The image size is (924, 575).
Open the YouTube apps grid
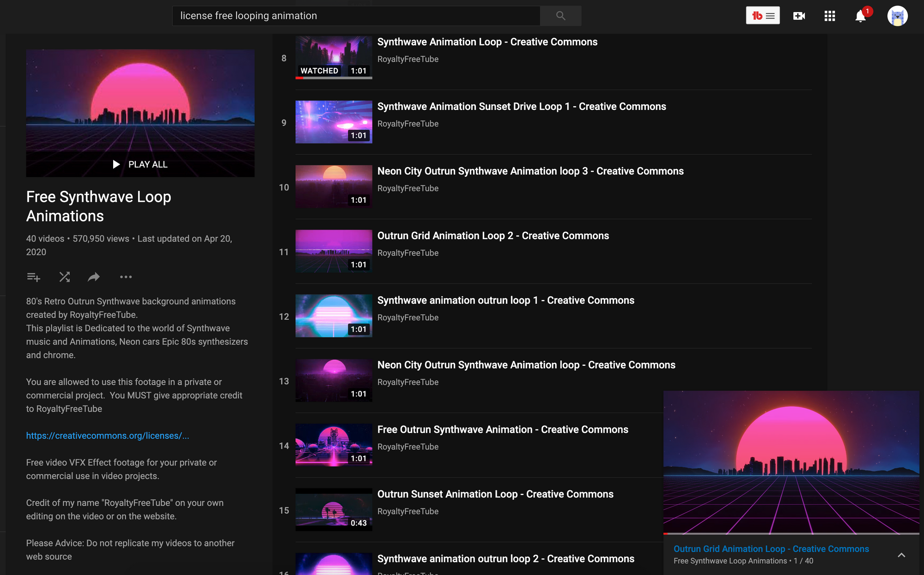(830, 16)
